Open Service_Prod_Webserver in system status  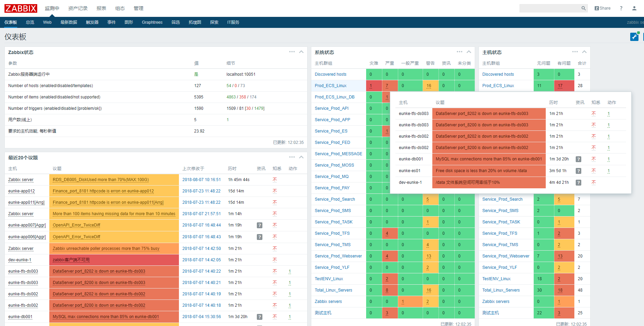click(x=338, y=256)
